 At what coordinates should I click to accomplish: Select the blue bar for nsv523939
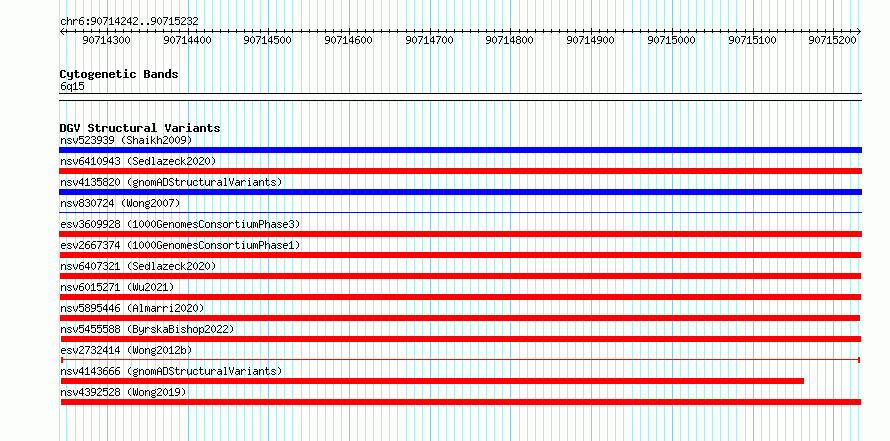460,150
